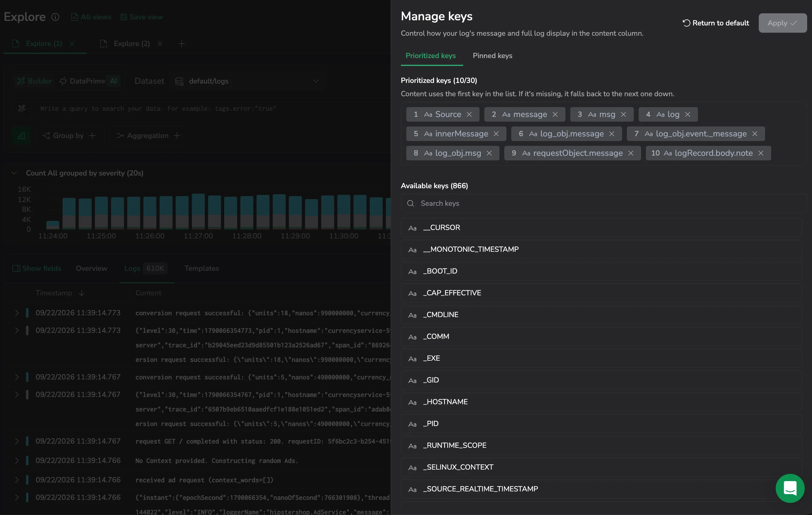Screen dimensions: 812x515
Task: Remove logRecord.body.note from prioritized keys
Action: (x=761, y=153)
